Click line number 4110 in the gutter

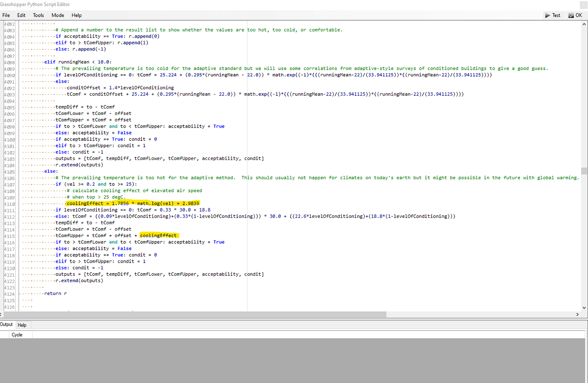click(x=9, y=203)
